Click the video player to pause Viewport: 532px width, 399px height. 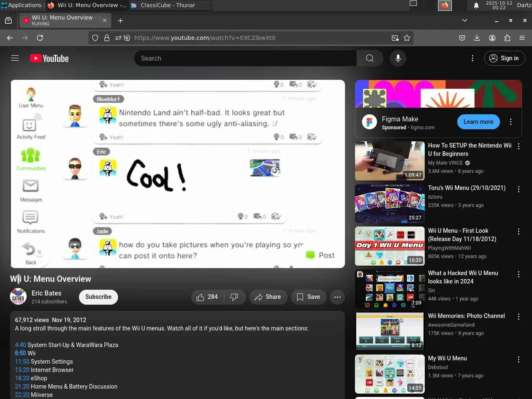pyautogui.click(x=177, y=174)
